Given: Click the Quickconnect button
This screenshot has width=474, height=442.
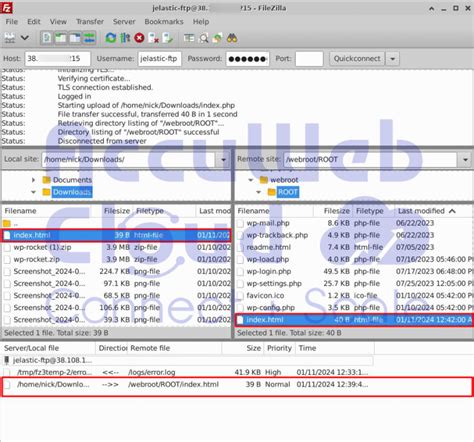Looking at the screenshot, I should (357, 59).
